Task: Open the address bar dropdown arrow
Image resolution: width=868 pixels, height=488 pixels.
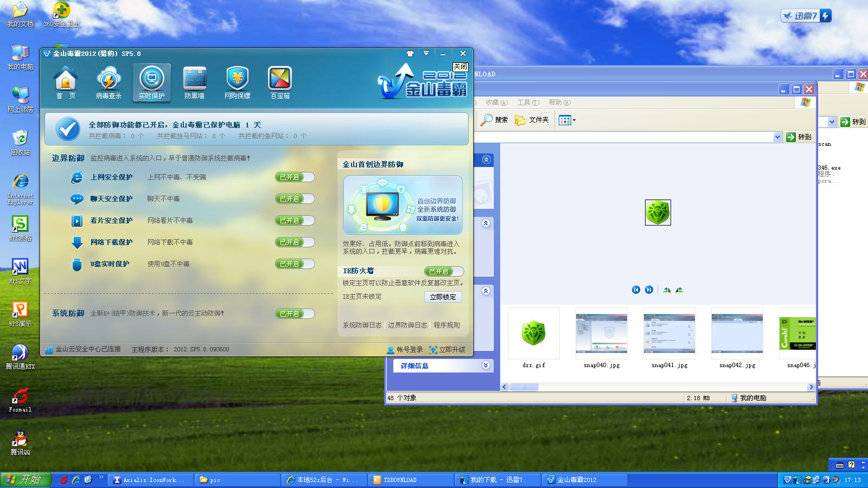Action: point(777,137)
